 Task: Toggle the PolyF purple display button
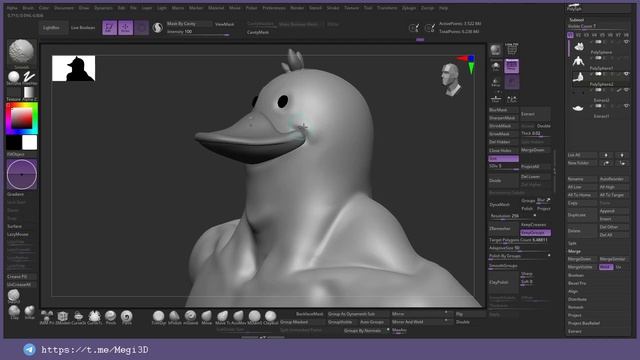(511, 66)
